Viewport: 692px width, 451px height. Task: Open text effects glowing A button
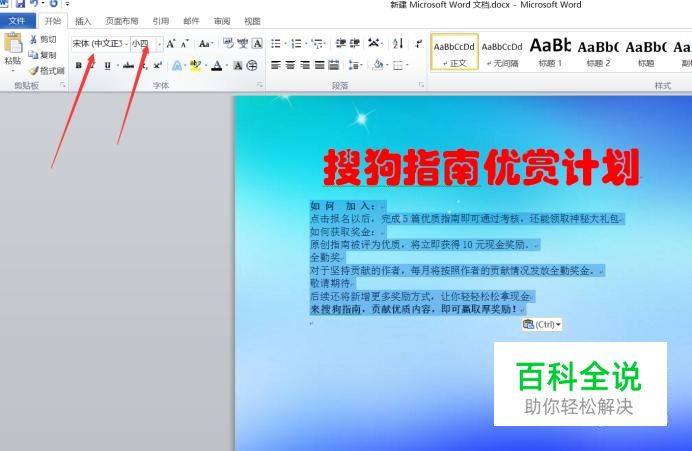pyautogui.click(x=177, y=66)
